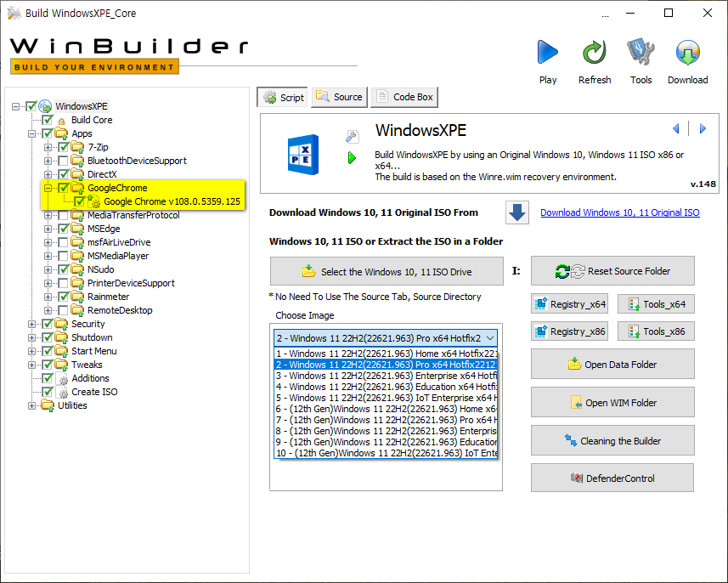The height and width of the screenshot is (583, 728).
Task: Click the 7-Zip folder icon
Action: [77, 147]
